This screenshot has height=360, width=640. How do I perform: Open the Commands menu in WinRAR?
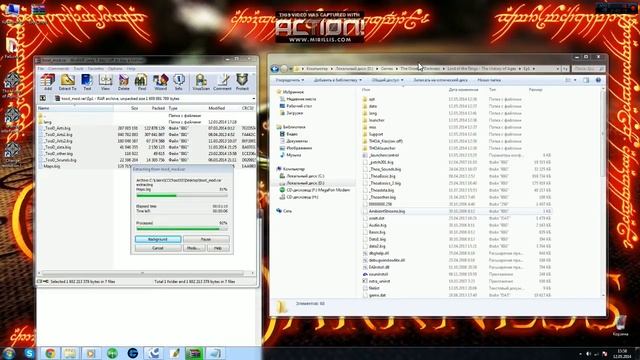(x=58, y=69)
